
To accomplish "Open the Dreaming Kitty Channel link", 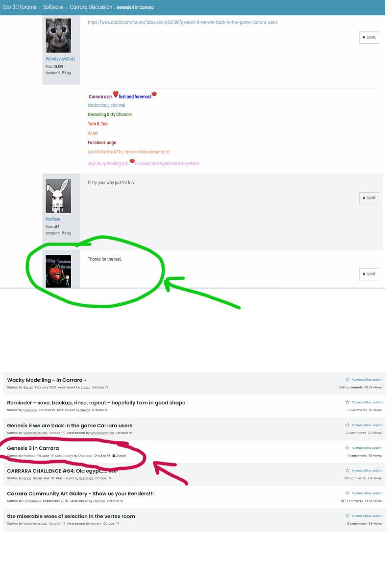I will [110, 115].
